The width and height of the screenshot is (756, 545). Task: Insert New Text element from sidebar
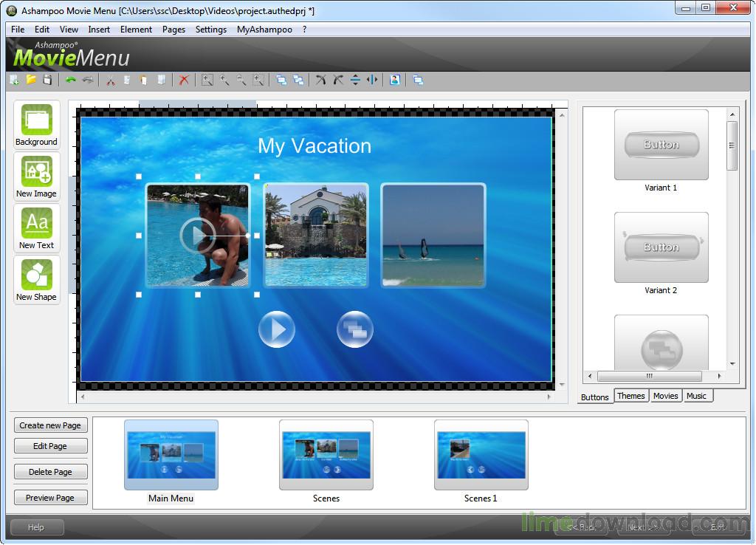(x=37, y=229)
